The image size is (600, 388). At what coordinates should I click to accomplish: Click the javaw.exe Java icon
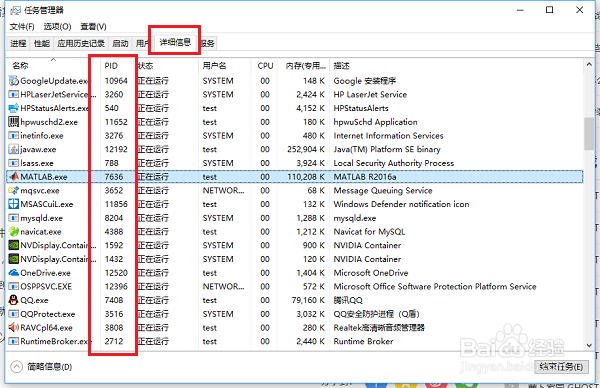pos(13,149)
